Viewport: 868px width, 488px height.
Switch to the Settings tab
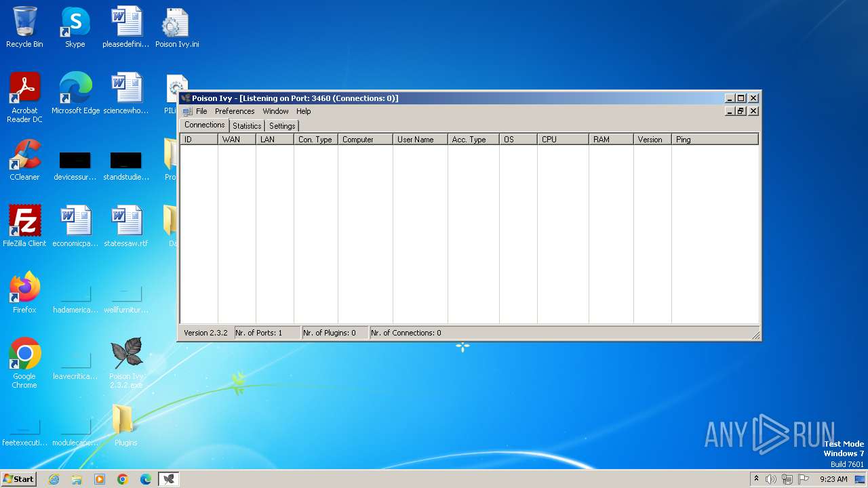(x=282, y=126)
